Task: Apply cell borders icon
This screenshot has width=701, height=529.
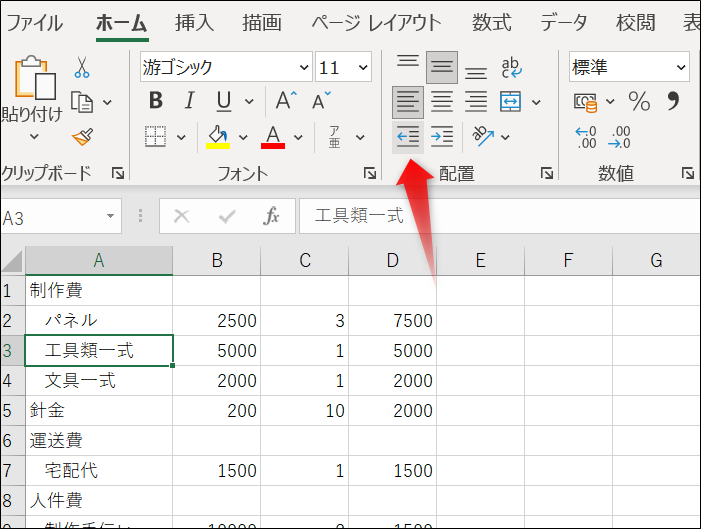Action: [156, 136]
